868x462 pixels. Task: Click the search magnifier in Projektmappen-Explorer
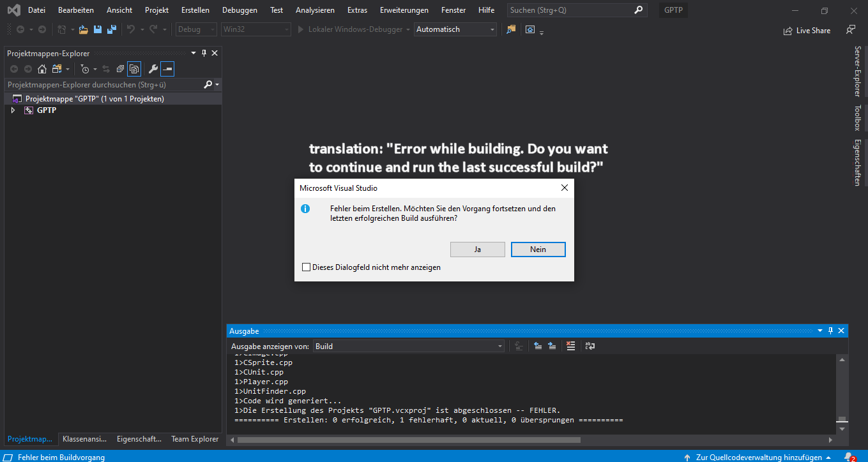point(208,84)
